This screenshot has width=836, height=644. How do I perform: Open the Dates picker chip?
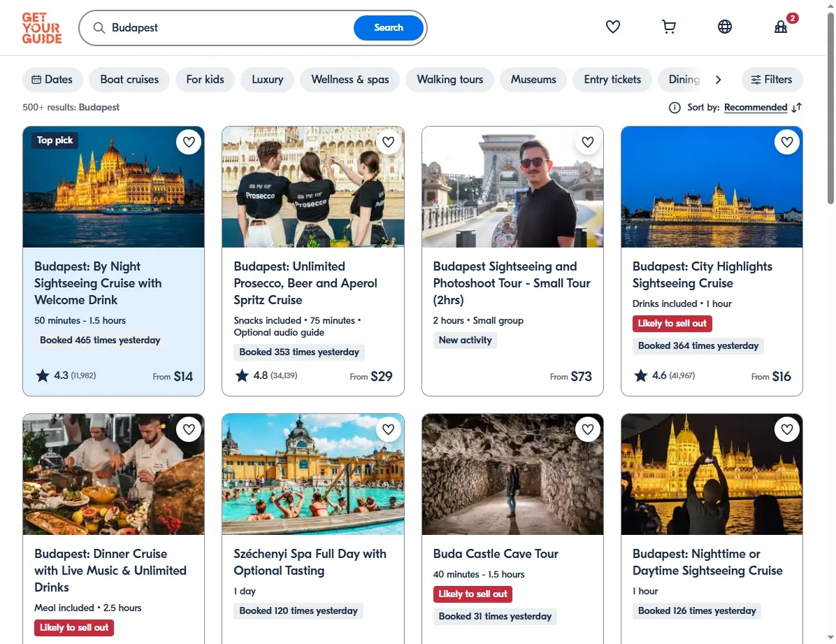(52, 80)
